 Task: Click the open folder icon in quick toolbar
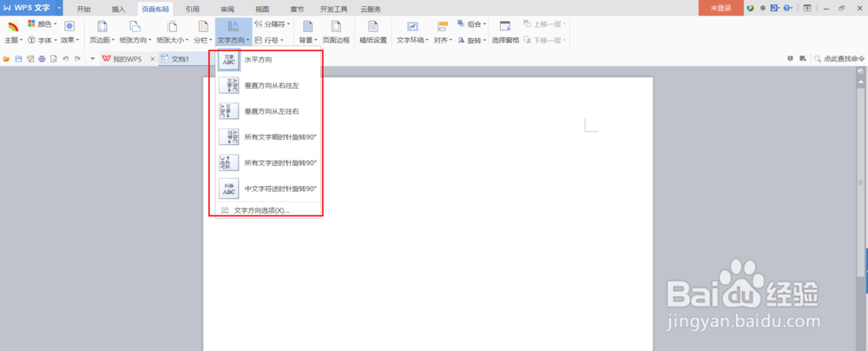tap(7, 59)
